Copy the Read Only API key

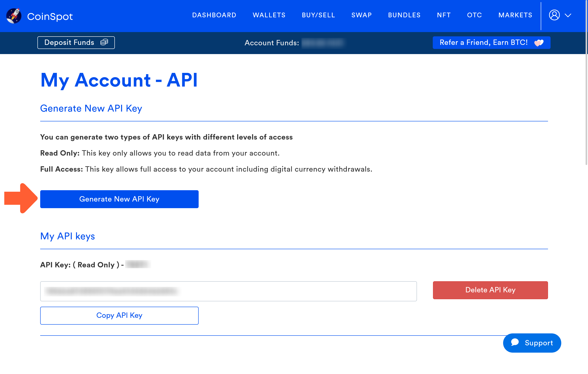click(119, 315)
